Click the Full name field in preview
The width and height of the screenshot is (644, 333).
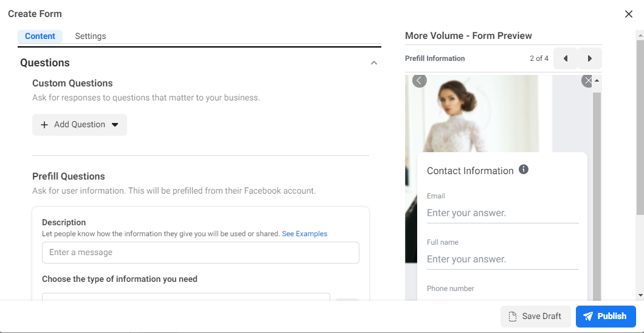[502, 259]
